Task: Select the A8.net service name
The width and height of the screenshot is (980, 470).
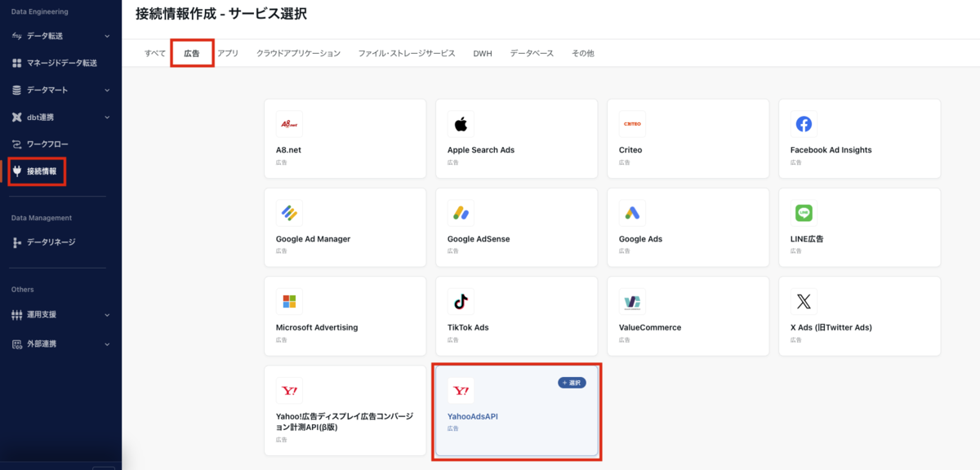Action: tap(288, 150)
